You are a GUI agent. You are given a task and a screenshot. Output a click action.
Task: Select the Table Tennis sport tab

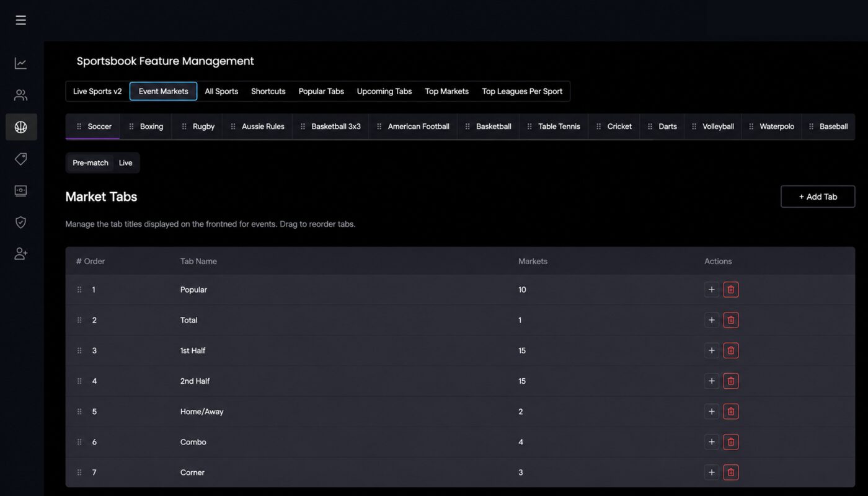tap(554, 126)
